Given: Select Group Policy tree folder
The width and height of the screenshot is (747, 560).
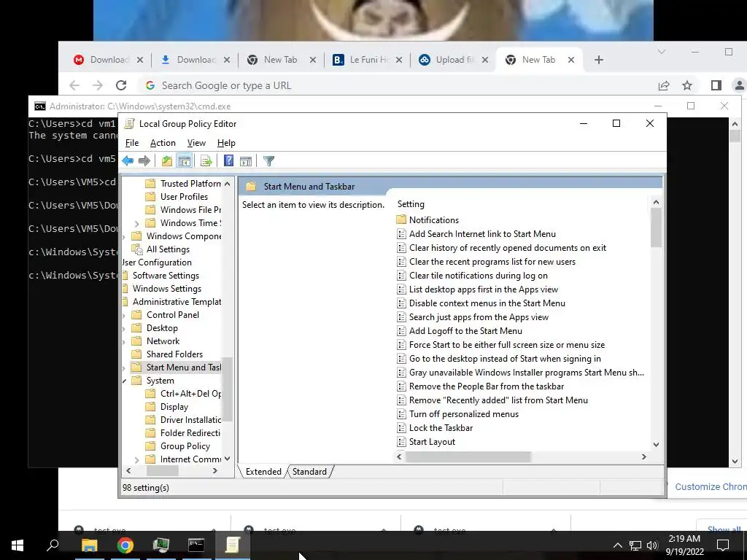Looking at the screenshot, I should tap(185, 446).
